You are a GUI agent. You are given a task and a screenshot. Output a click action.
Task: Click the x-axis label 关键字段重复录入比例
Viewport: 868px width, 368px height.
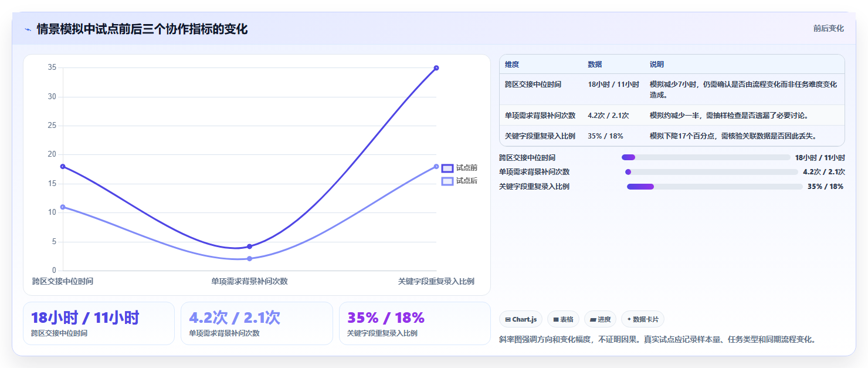pyautogui.click(x=436, y=281)
